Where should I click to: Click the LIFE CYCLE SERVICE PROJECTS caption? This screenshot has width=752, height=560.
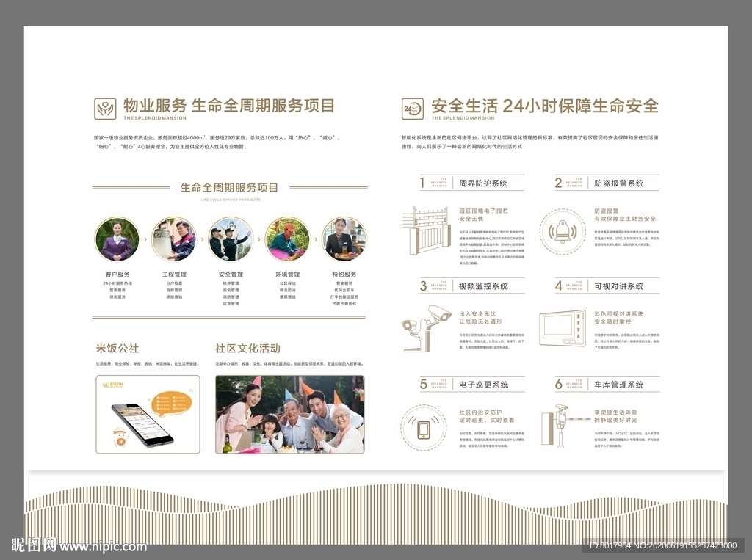(x=231, y=200)
